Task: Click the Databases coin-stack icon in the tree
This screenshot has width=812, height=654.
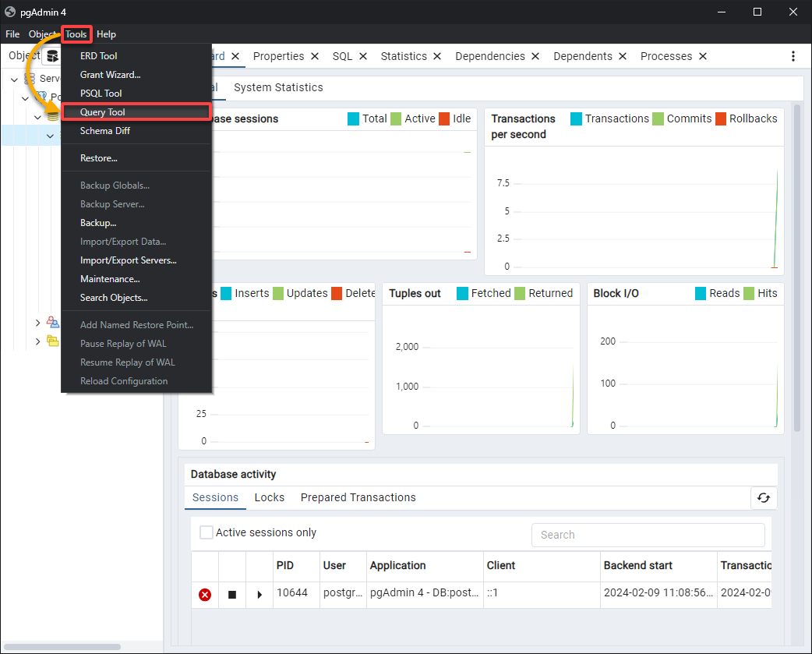Action: click(53, 116)
